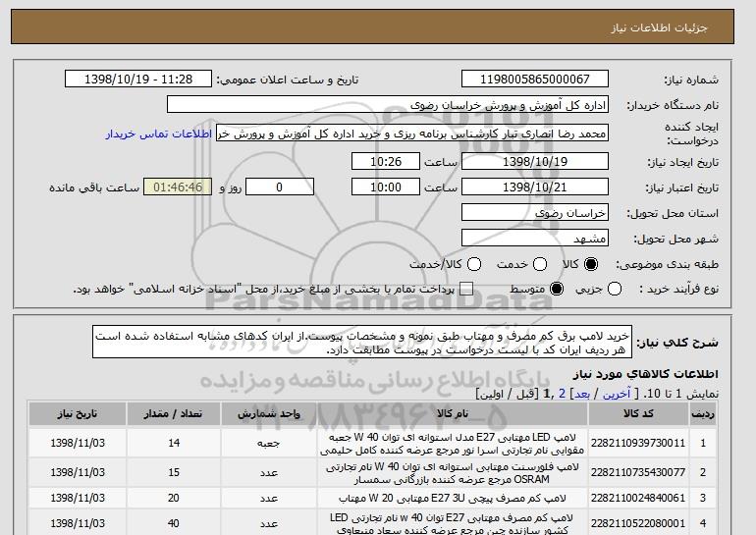The width and height of the screenshot is (756, 535).
Task: Go to the آخرین page link
Action: click(617, 394)
